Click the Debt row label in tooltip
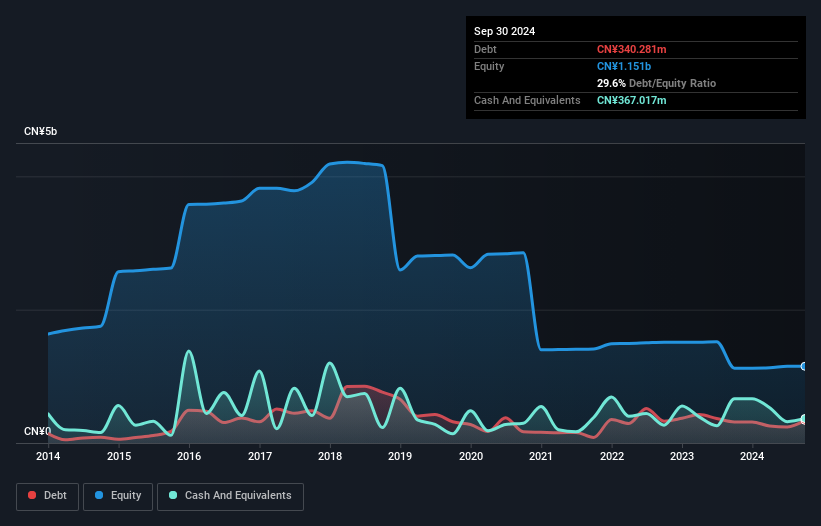Viewport: 821px width, 526px height. tap(485, 49)
